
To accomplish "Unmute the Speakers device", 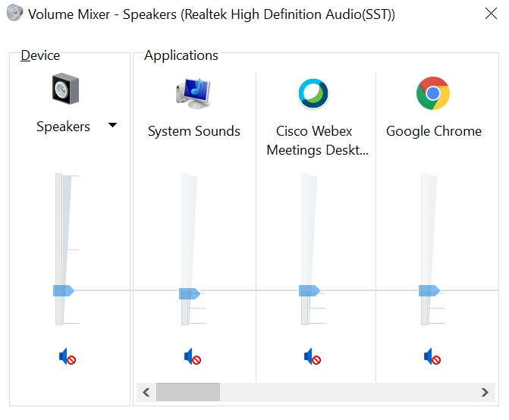I will (x=68, y=356).
